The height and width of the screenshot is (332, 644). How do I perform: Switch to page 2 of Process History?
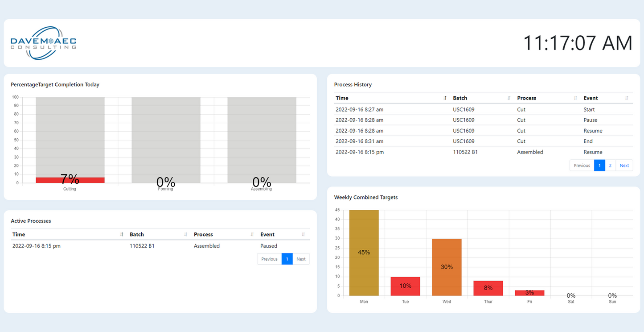(611, 165)
